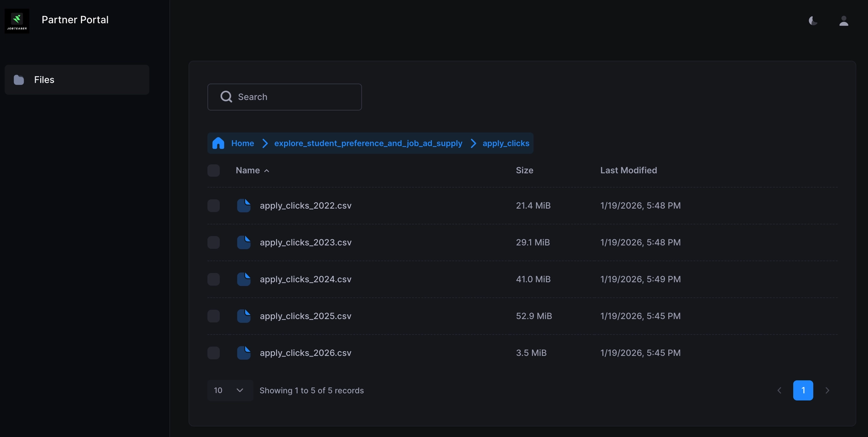The height and width of the screenshot is (437, 868).
Task: Go to next page with right chevron
Action: pyautogui.click(x=827, y=390)
